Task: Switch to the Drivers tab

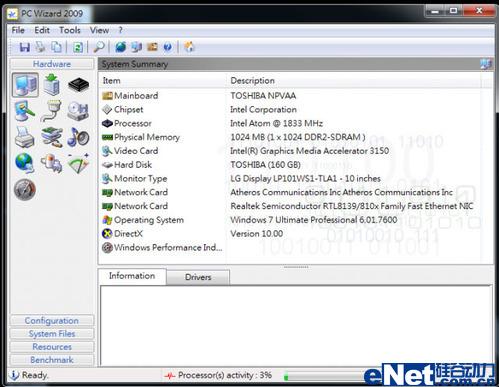Action: click(198, 277)
